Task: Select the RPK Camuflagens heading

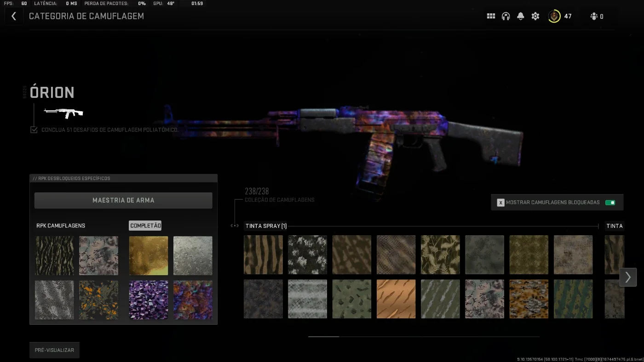Action: 61,226
